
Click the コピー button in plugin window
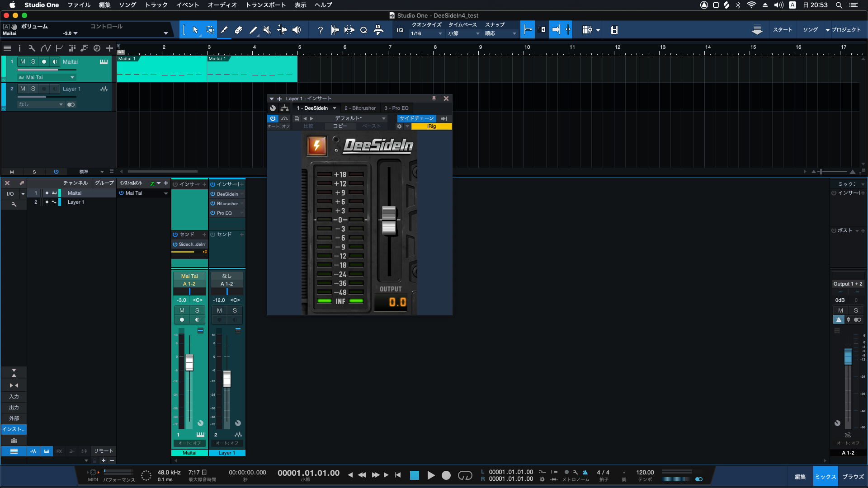[340, 127]
